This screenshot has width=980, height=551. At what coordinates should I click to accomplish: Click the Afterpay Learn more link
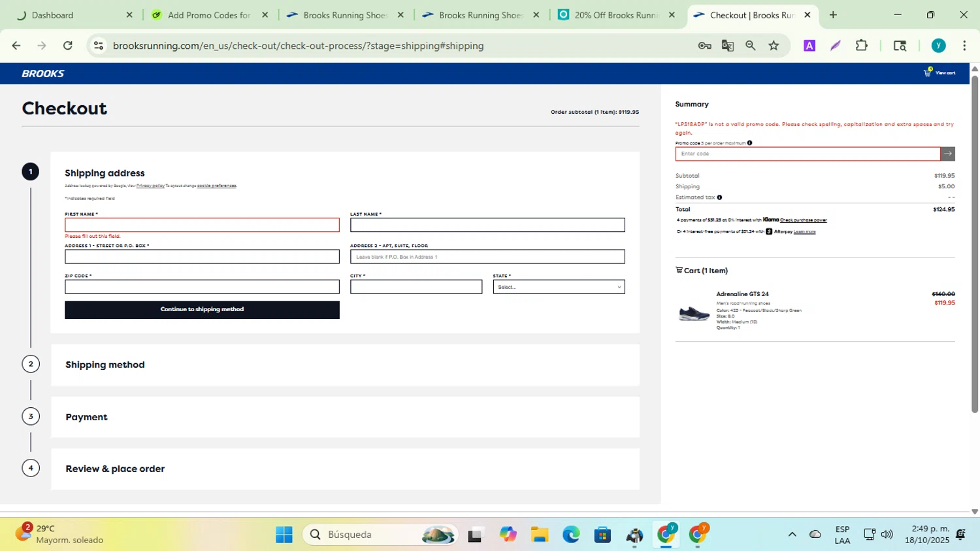[x=804, y=231]
